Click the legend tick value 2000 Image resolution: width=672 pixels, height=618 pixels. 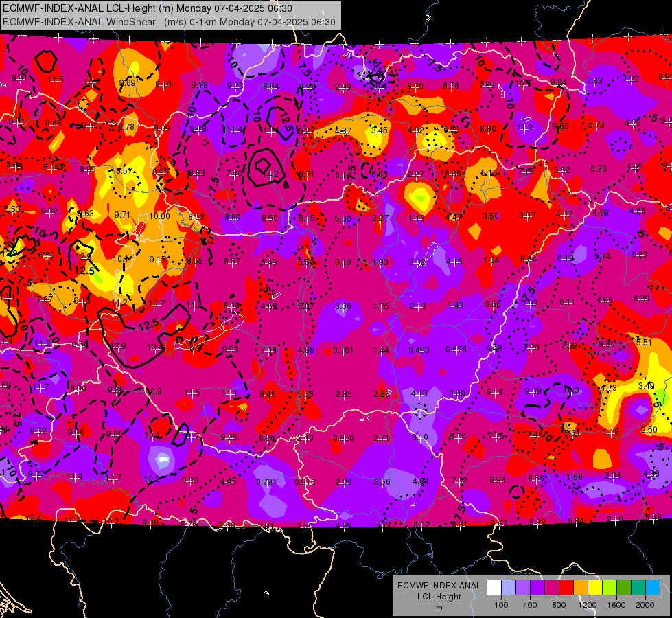(x=645, y=605)
